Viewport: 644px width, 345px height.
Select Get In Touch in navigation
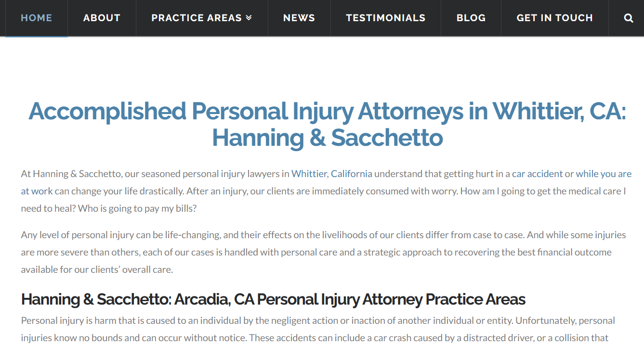(x=554, y=18)
